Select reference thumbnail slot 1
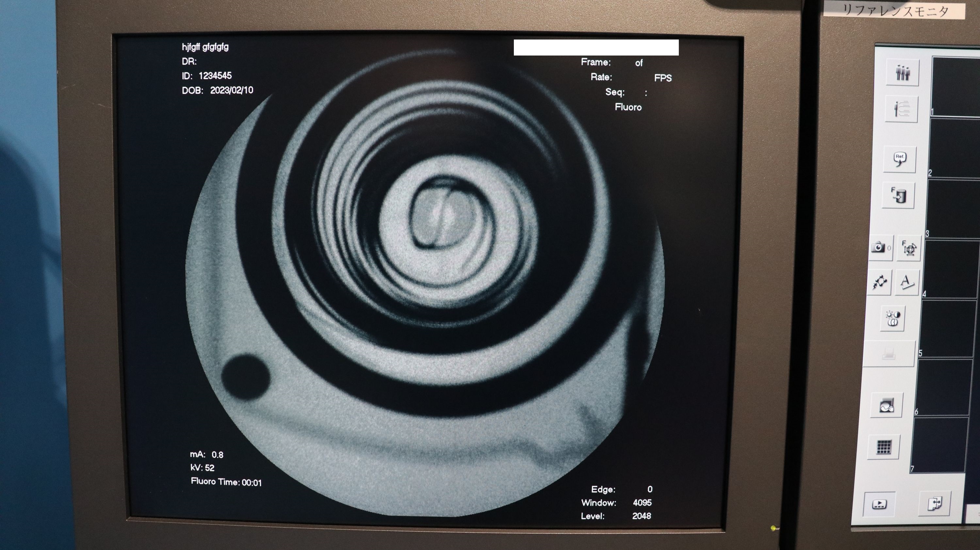The height and width of the screenshot is (550, 980). pyautogui.click(x=957, y=87)
